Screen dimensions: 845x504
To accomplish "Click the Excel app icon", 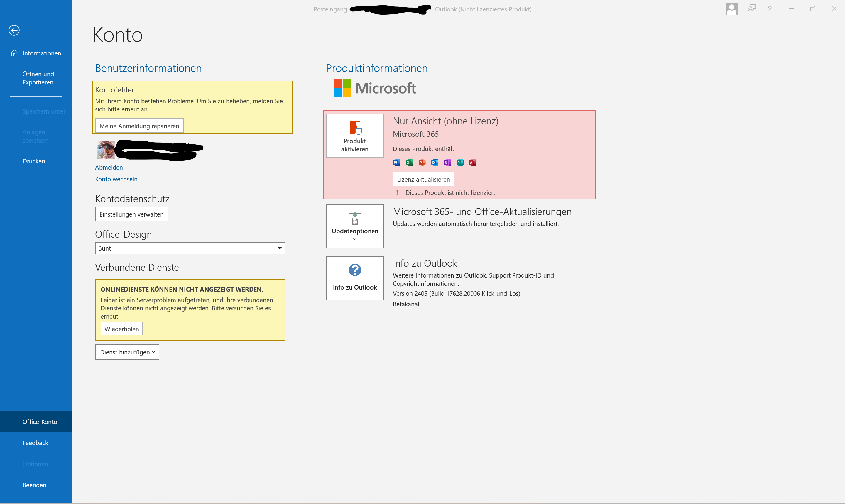I will (x=409, y=163).
